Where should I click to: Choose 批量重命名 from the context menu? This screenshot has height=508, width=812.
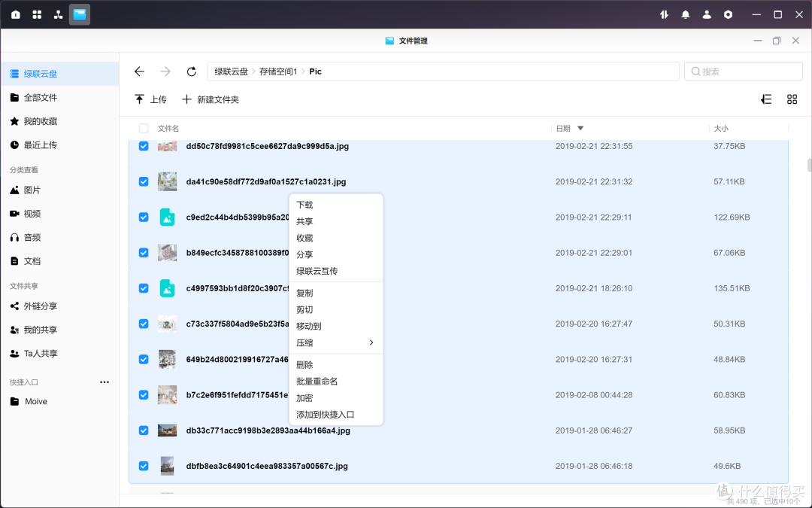335,382
